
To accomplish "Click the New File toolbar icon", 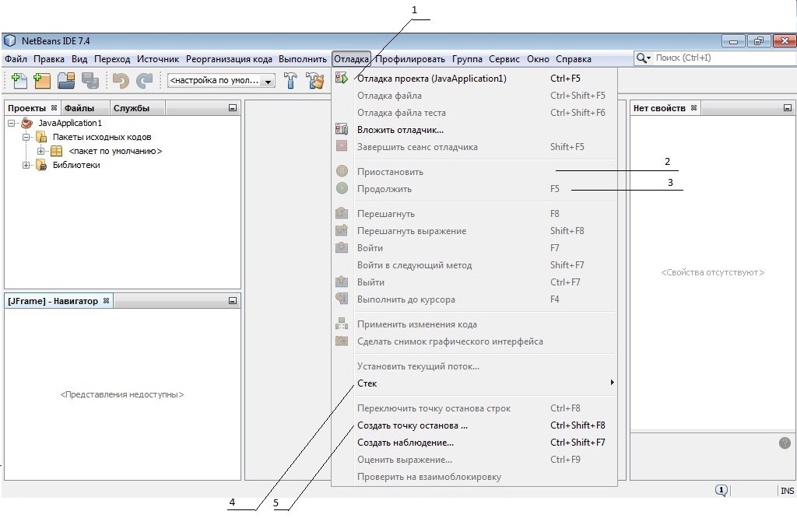I will [x=19, y=80].
